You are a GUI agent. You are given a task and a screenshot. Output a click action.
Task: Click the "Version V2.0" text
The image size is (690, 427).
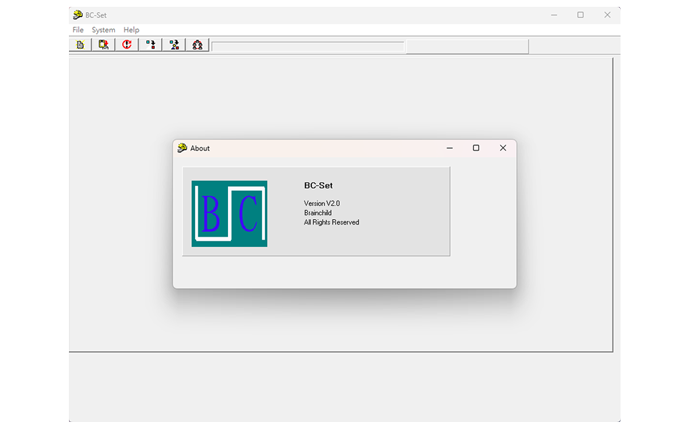pyautogui.click(x=322, y=203)
